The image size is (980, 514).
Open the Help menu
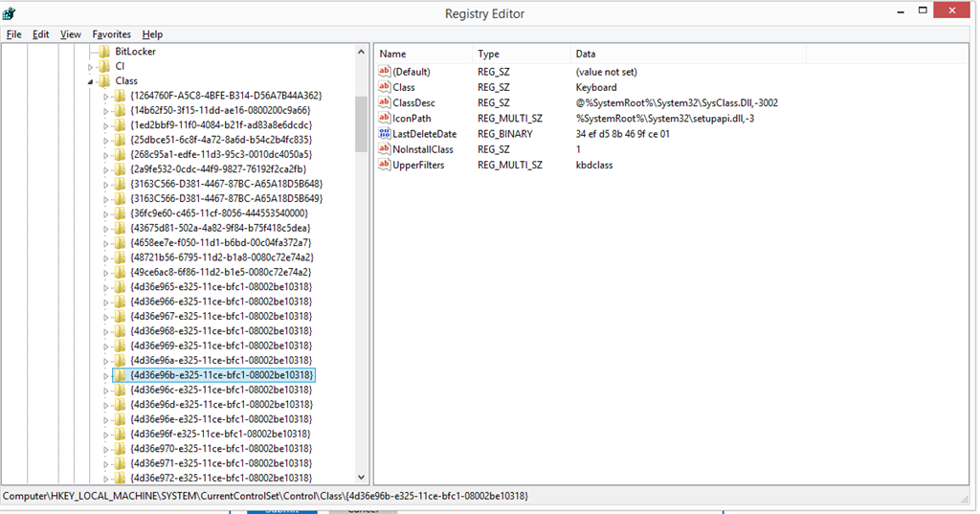[152, 34]
